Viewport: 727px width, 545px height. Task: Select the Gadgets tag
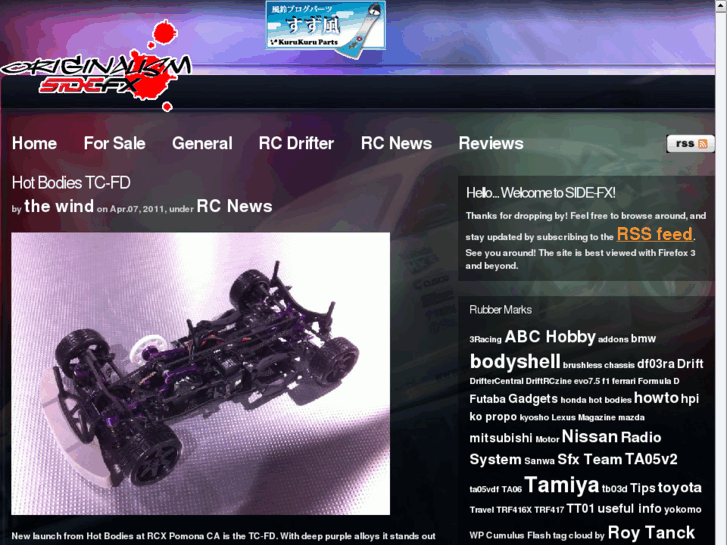[533, 399]
